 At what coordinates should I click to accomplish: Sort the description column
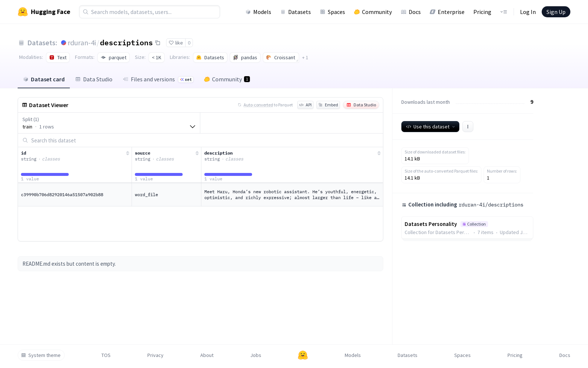click(379, 153)
